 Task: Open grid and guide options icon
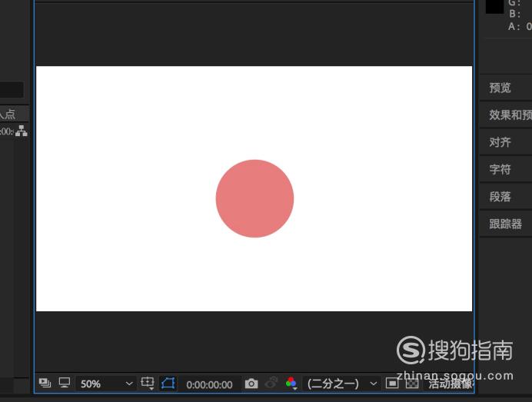point(148,383)
